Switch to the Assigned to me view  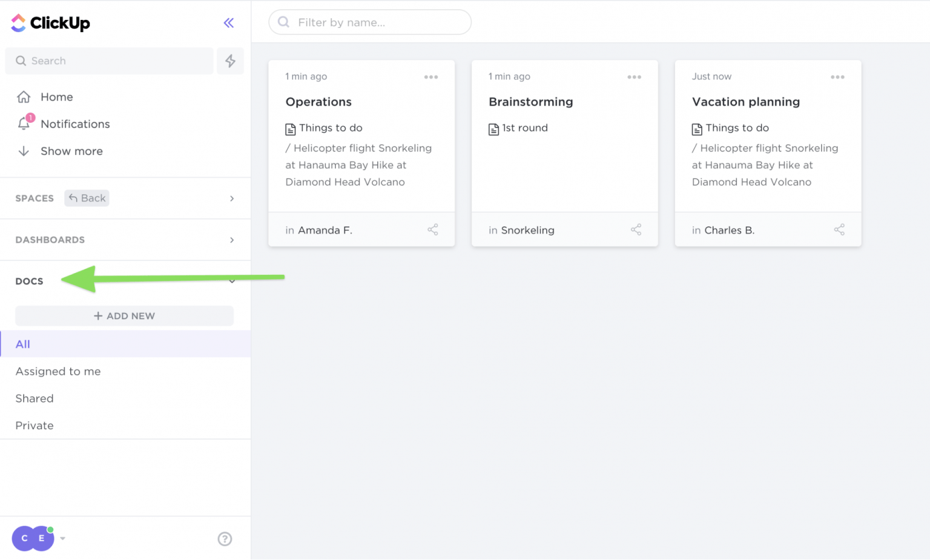[58, 371]
